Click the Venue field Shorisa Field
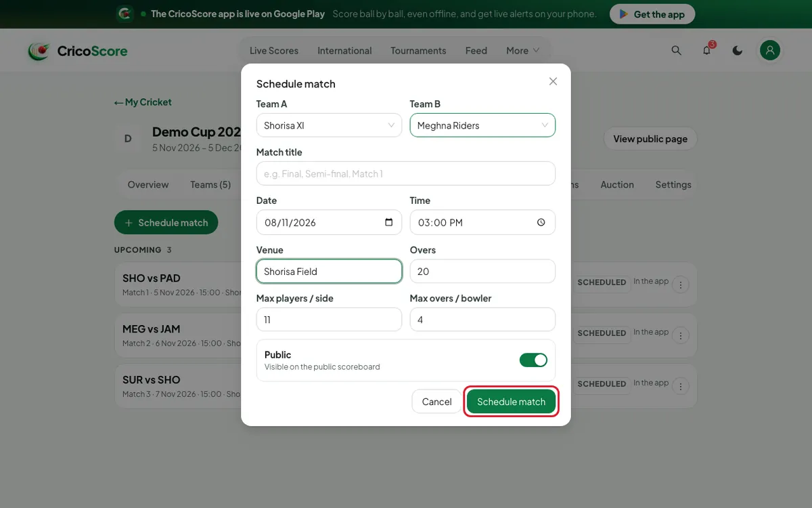Viewport: 812px width, 508px height. click(x=329, y=271)
